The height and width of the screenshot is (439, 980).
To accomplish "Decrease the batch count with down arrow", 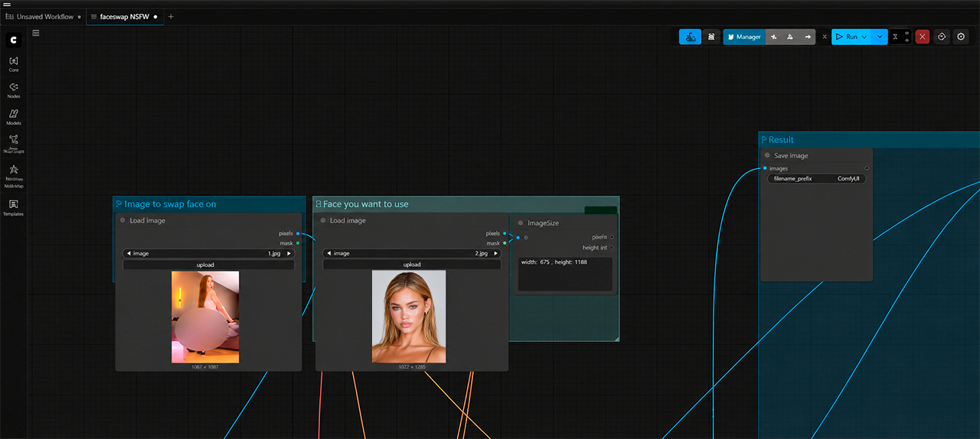I will [x=907, y=41].
